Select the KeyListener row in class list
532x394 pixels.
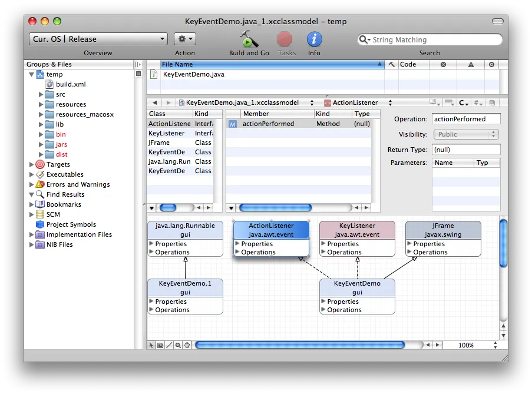[180, 133]
